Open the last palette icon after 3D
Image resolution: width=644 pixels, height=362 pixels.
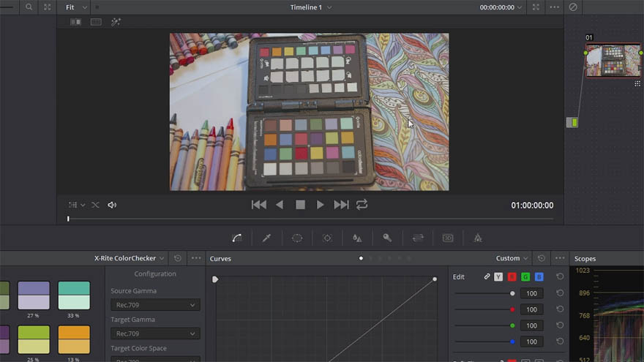coord(478,238)
